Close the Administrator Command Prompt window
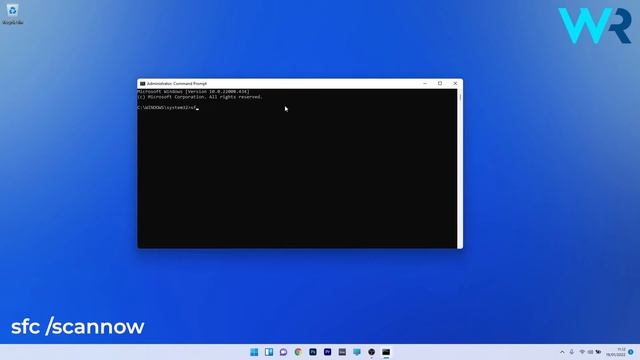 click(x=455, y=83)
